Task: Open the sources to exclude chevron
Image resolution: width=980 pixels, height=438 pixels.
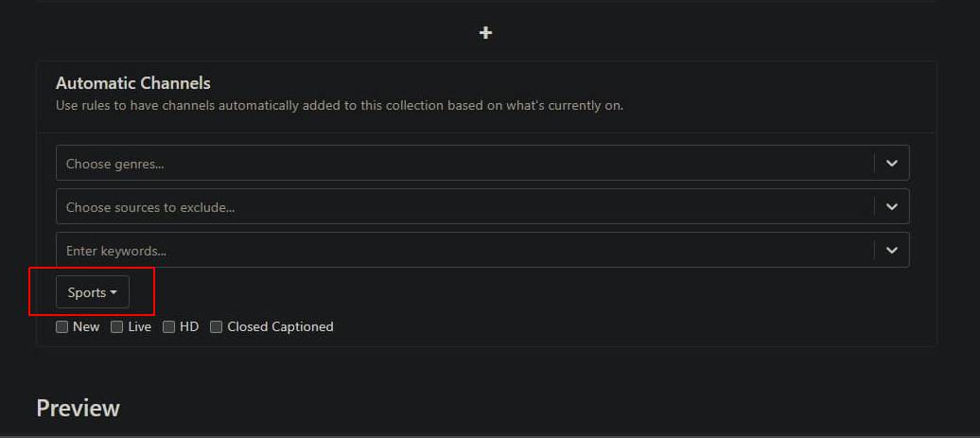Action: (891, 207)
